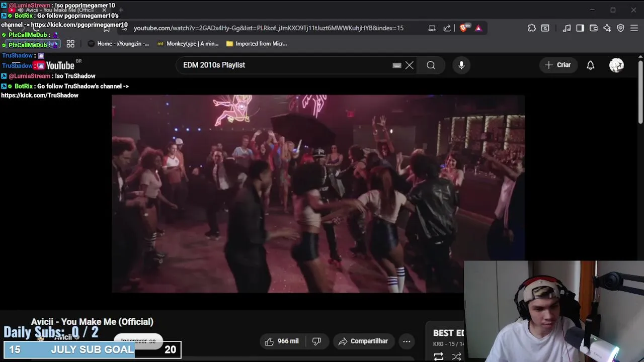Dislike the Avicii video
This screenshot has width=644, height=362.
(x=316, y=341)
